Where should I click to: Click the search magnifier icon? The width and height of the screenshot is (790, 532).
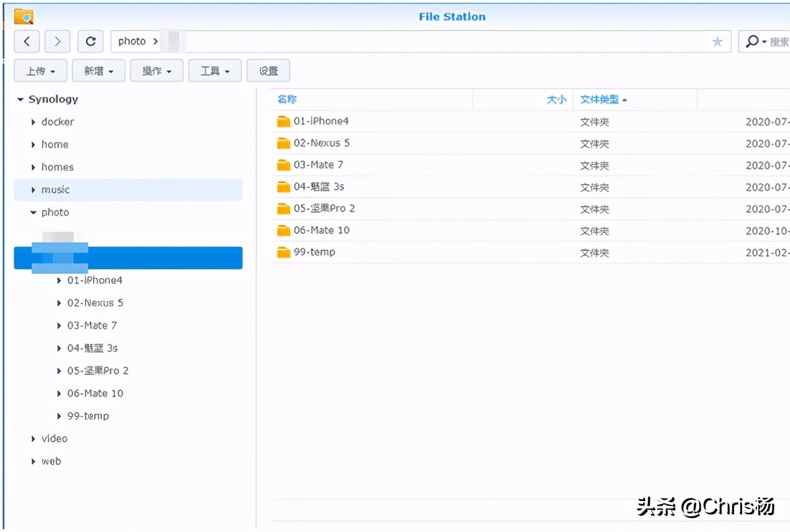pos(751,41)
